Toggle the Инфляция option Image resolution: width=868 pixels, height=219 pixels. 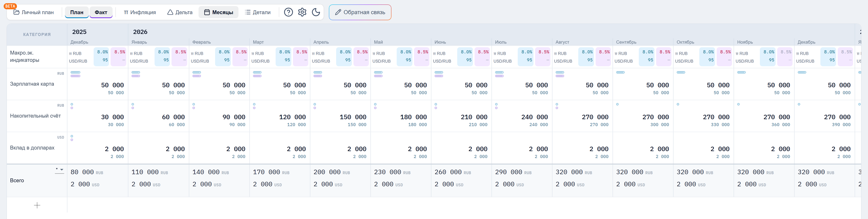point(140,12)
